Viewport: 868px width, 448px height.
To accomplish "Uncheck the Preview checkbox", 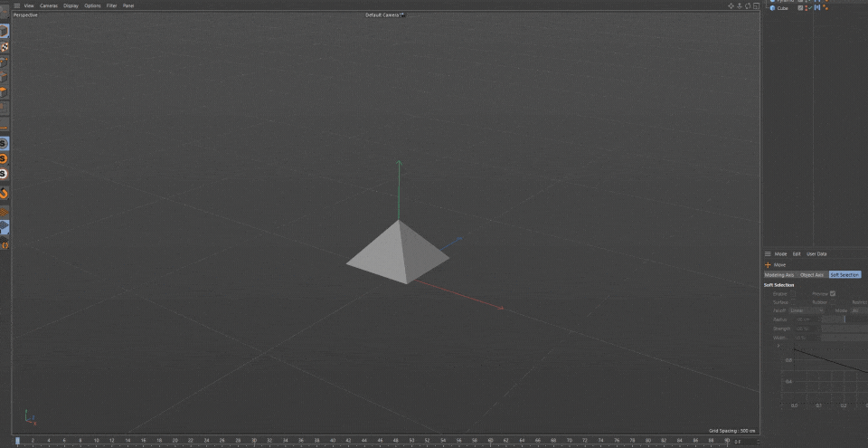I will coord(833,293).
